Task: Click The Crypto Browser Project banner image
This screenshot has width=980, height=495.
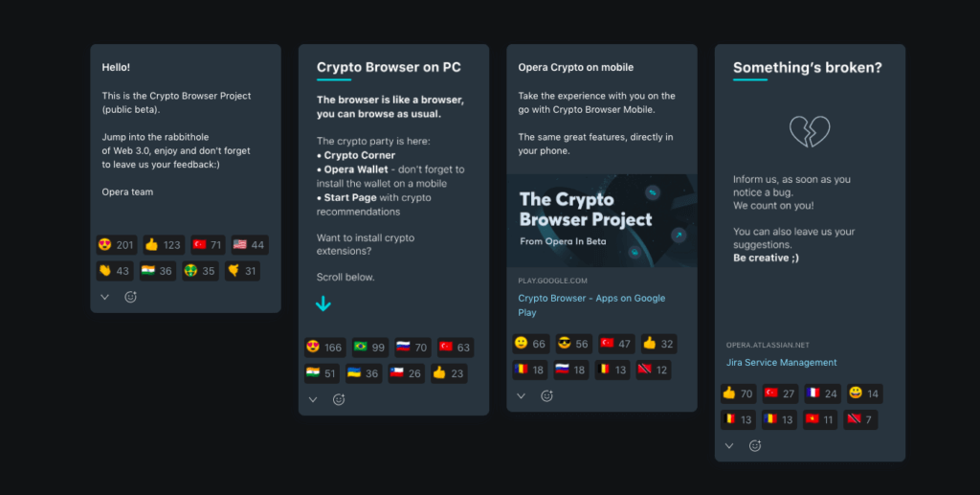Action: click(601, 219)
